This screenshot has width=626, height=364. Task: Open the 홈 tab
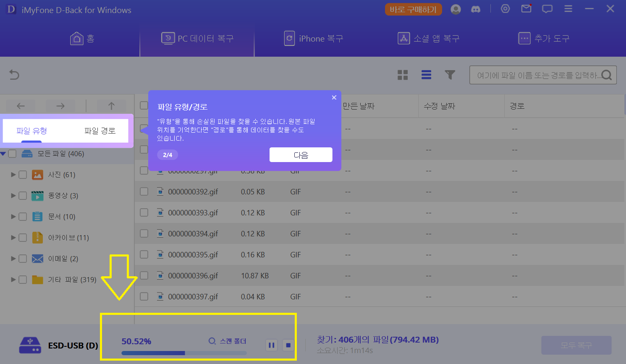click(x=82, y=39)
